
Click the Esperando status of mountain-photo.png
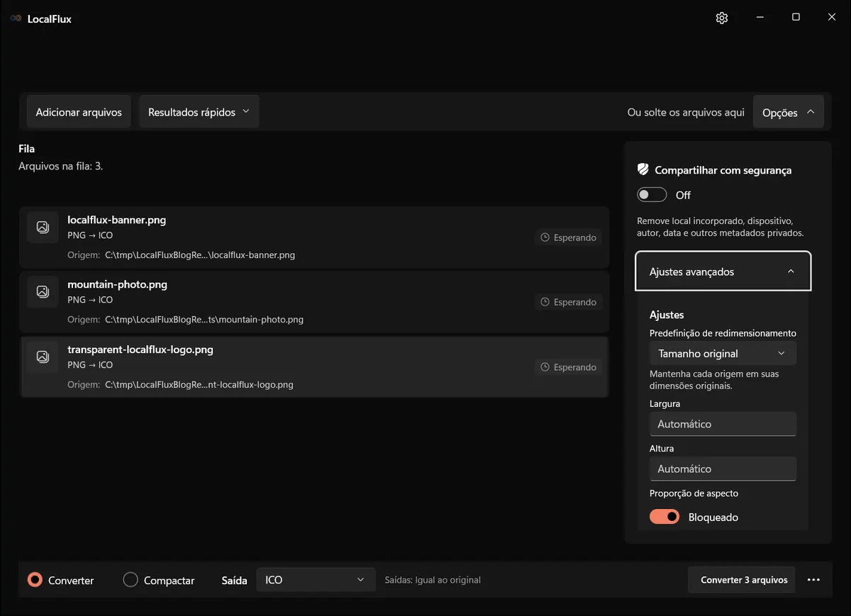tap(568, 302)
